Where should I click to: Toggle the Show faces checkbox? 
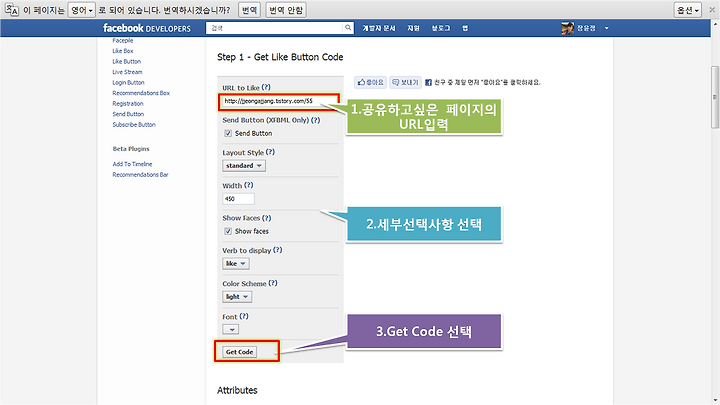pos(228,231)
